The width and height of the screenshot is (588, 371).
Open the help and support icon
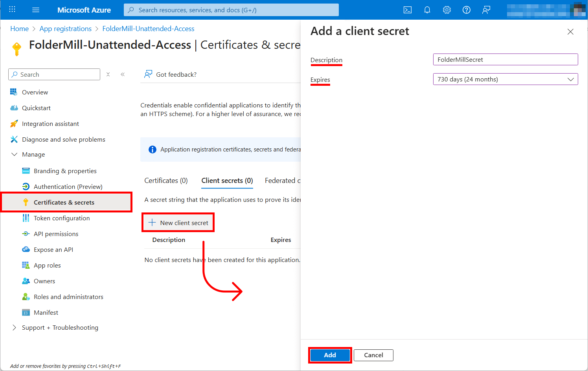[x=467, y=10]
